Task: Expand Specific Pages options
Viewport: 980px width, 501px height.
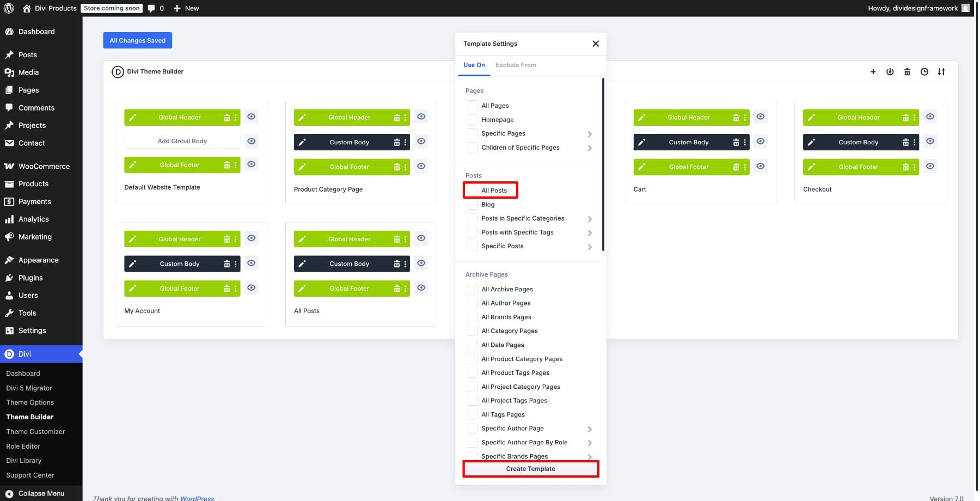Action: [590, 134]
